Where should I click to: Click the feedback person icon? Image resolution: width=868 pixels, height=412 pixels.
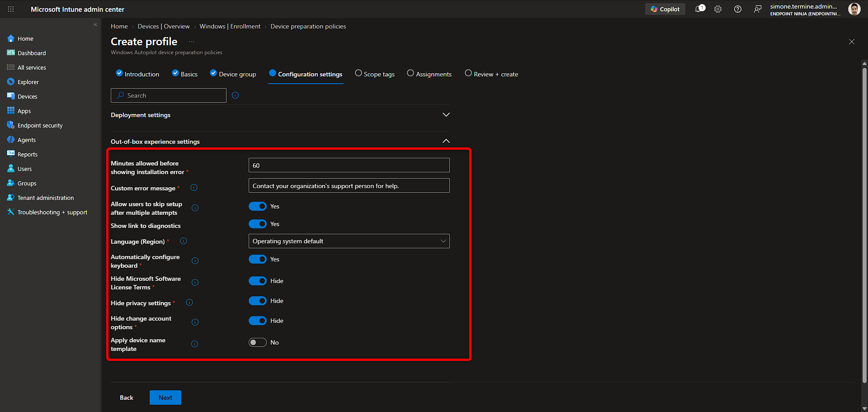pos(758,9)
